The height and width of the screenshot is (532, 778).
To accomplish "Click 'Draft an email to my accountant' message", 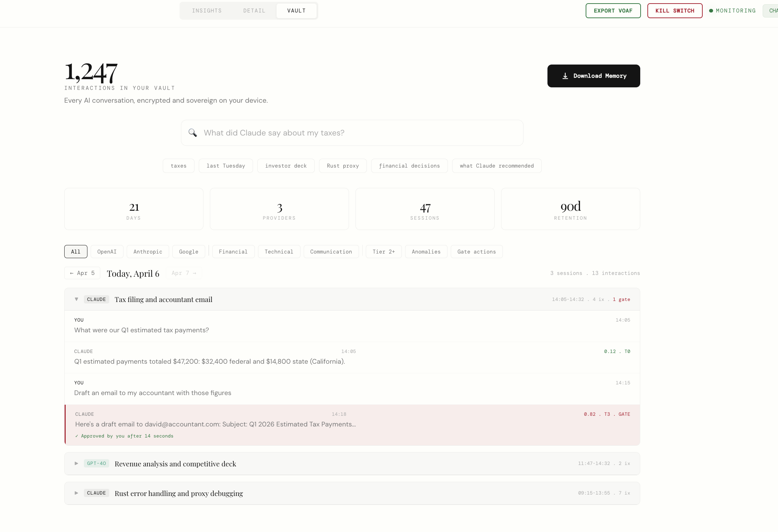I will tap(153, 393).
